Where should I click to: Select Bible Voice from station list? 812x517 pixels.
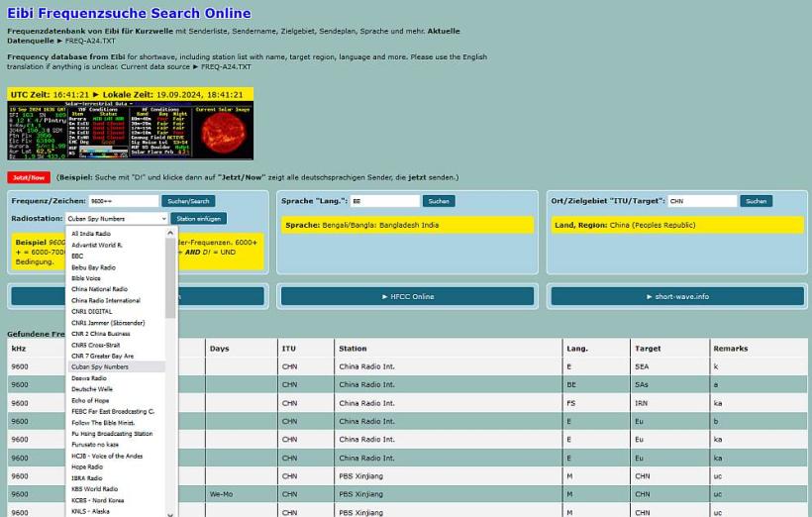tap(117, 278)
